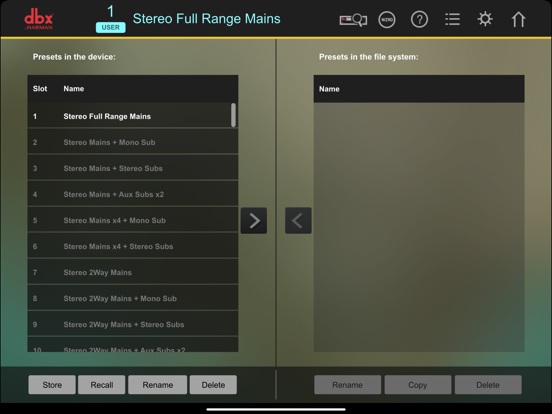Delete the selected device preset
552x414 pixels.
(213, 385)
